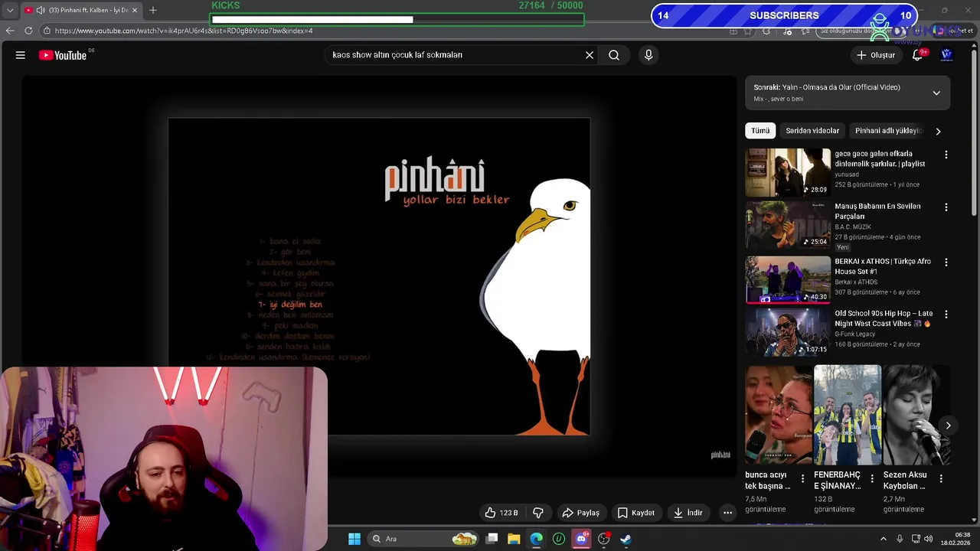980x551 pixels.
Task: Select the 'Serideki videolar' chip
Action: click(x=812, y=131)
